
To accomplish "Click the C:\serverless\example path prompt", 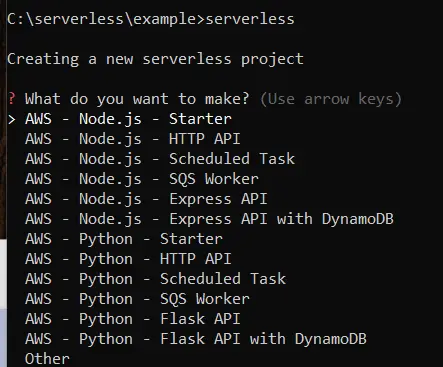I will (106, 19).
